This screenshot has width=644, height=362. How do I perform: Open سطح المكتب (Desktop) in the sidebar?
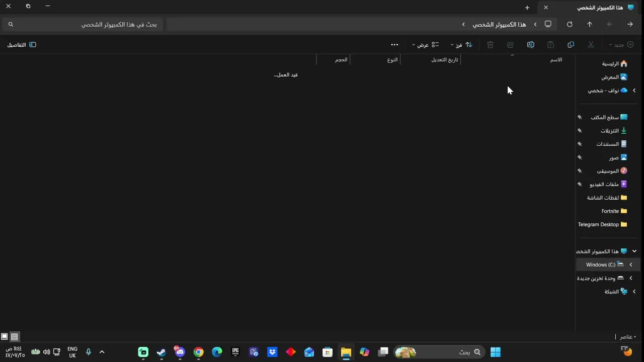pyautogui.click(x=609, y=117)
